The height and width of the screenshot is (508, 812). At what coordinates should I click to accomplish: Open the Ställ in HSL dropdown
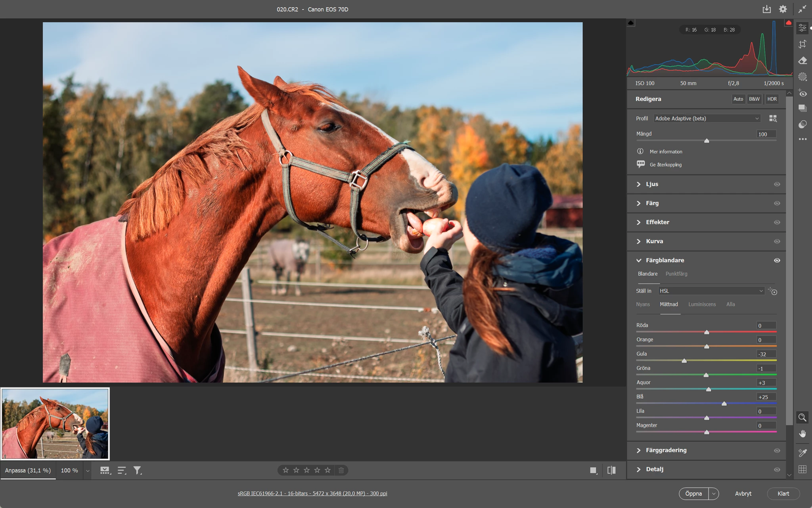pyautogui.click(x=710, y=291)
